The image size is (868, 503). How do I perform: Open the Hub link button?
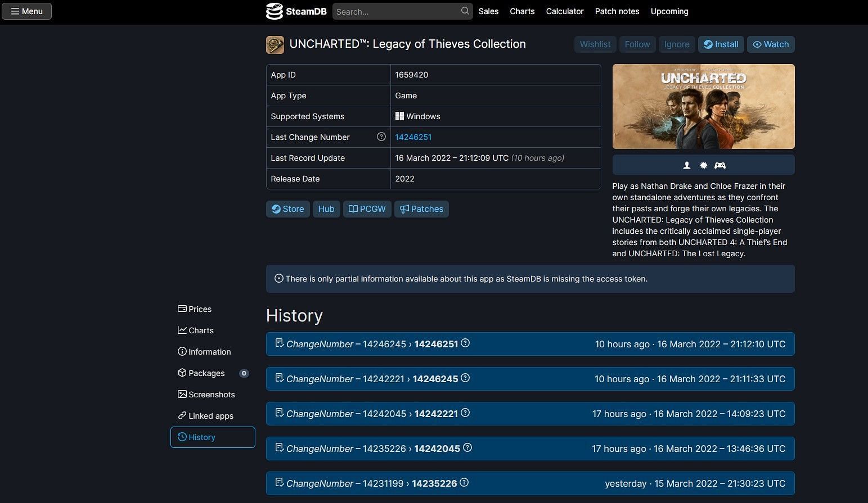click(326, 209)
